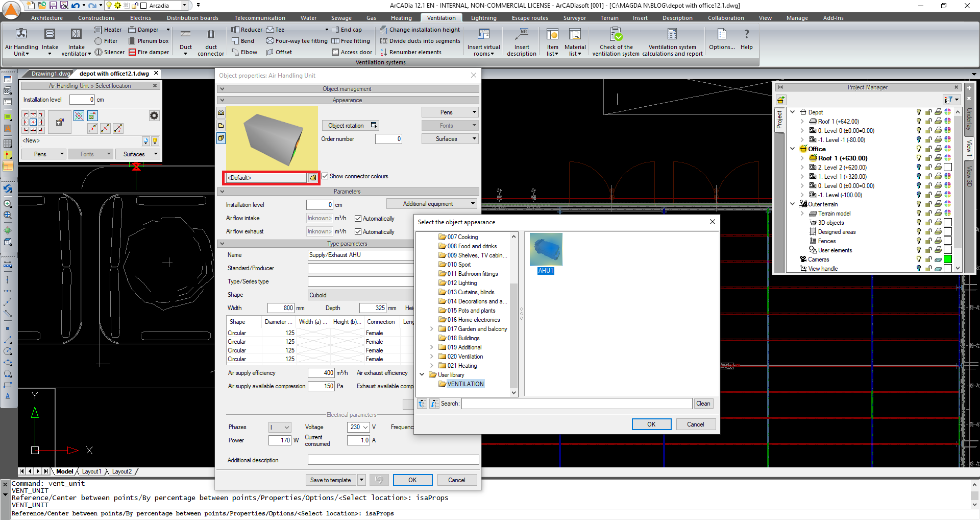The height and width of the screenshot is (520, 980).
Task: Toggle Show connector colours checkbox
Action: click(325, 176)
